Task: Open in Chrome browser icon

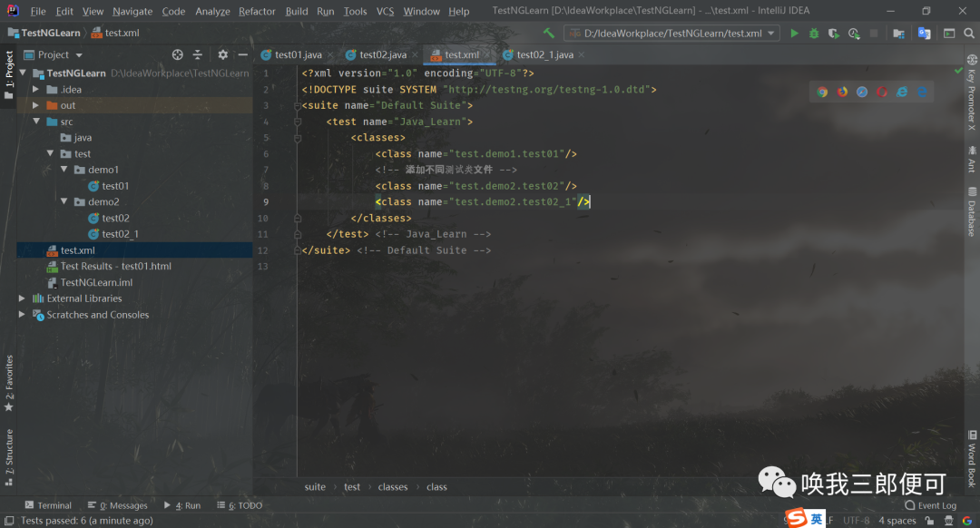Action: coord(822,92)
